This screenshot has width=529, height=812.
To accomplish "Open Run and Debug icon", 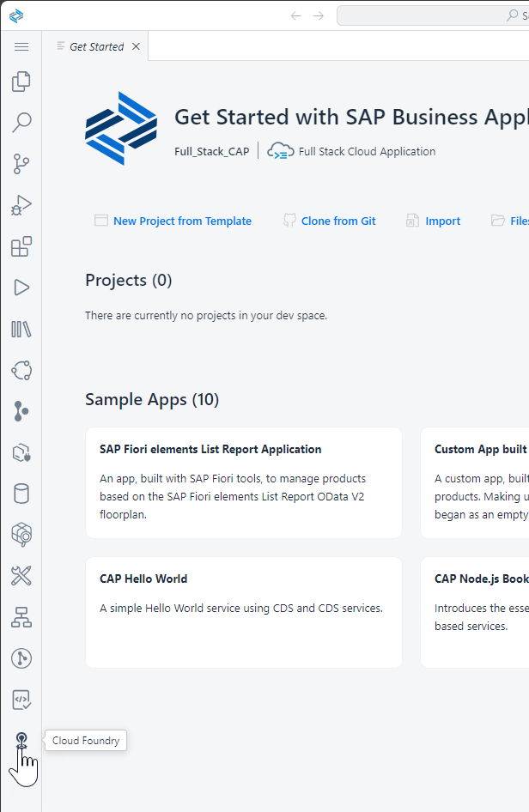I will click(x=21, y=205).
